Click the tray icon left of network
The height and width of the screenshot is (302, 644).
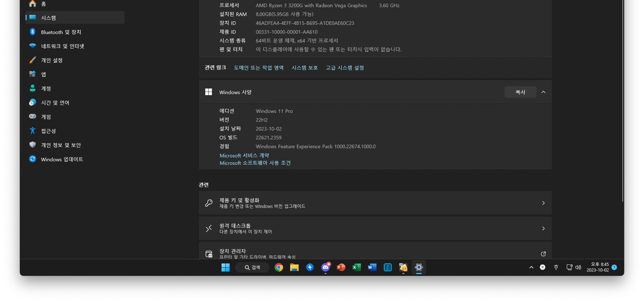pos(556,267)
